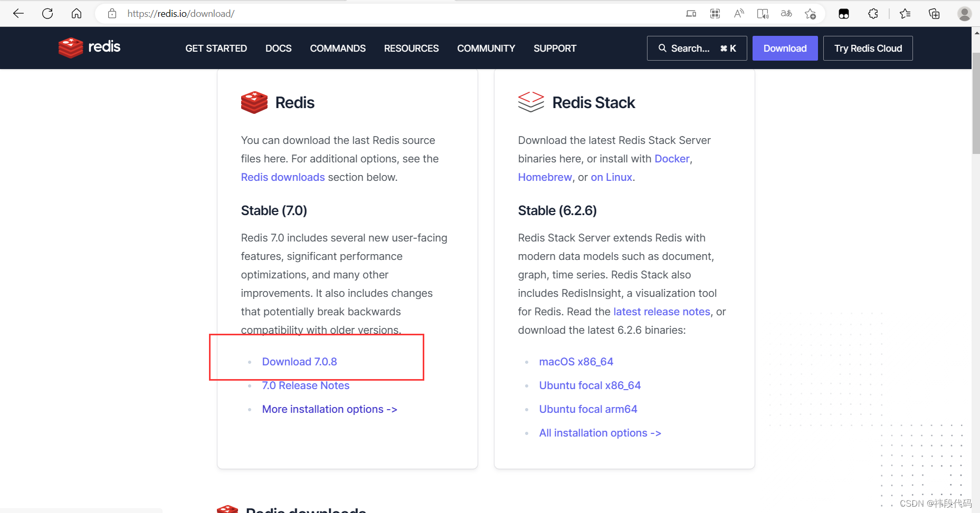The height and width of the screenshot is (513, 980).
Task: Open the latest release notes link
Action: tap(662, 312)
